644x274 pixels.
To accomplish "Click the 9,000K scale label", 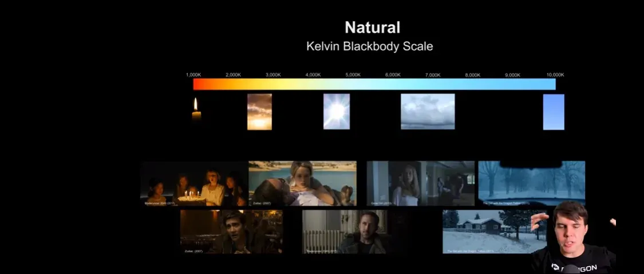I will click(512, 75).
